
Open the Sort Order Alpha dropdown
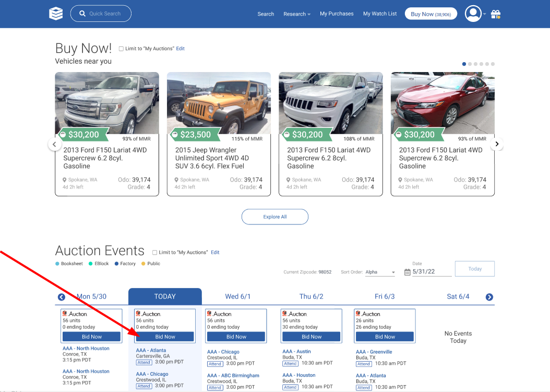pos(380,272)
